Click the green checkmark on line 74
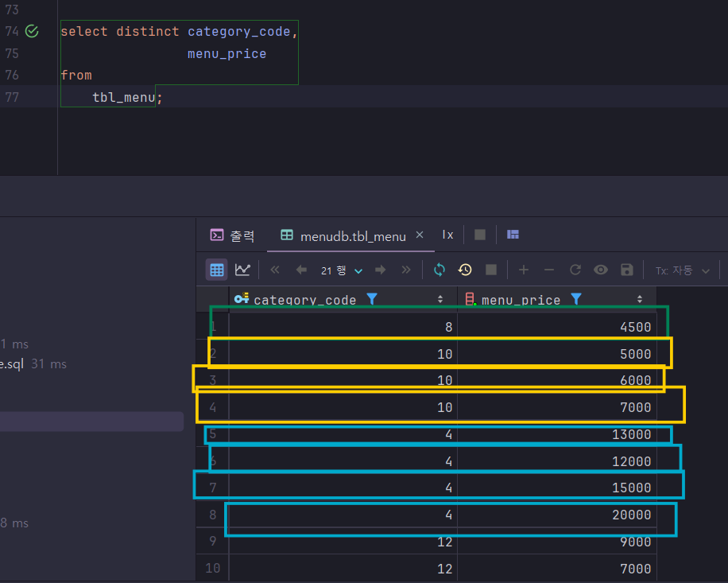The height and width of the screenshot is (583, 728). click(x=32, y=32)
